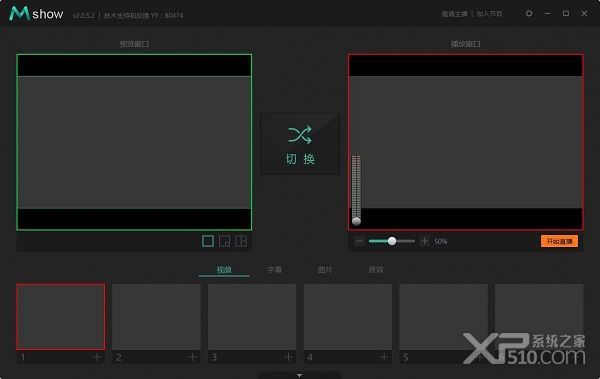Increase volume with the plus button
600x379 pixels.
tap(424, 241)
